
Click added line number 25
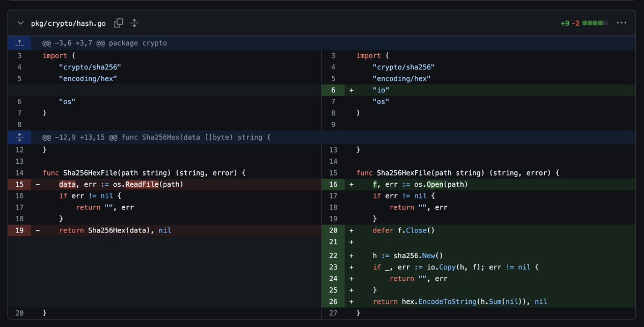333,290
